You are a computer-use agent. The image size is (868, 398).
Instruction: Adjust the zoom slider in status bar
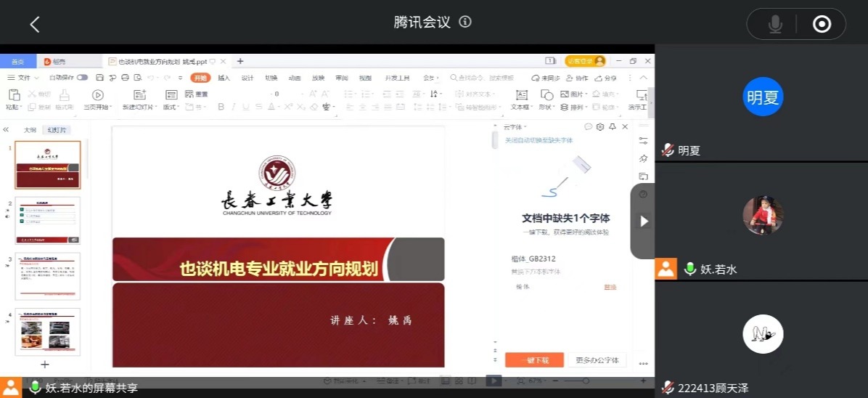point(586,381)
